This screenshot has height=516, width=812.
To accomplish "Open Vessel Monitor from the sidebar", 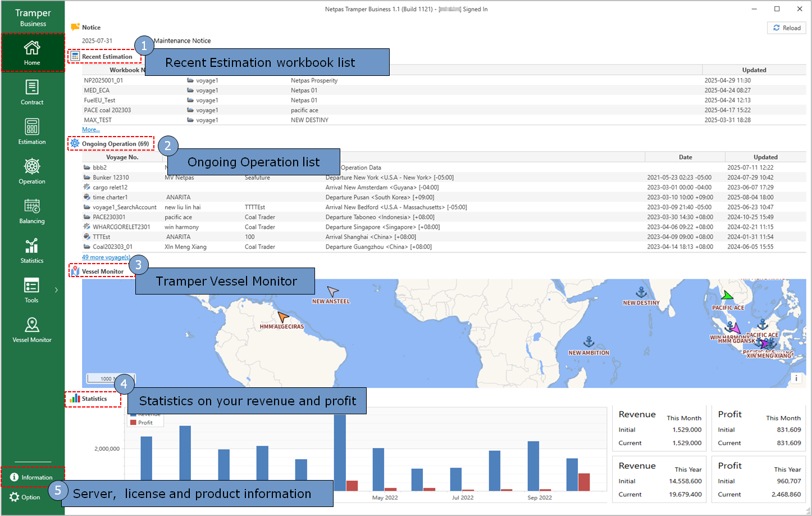I will click(x=32, y=329).
